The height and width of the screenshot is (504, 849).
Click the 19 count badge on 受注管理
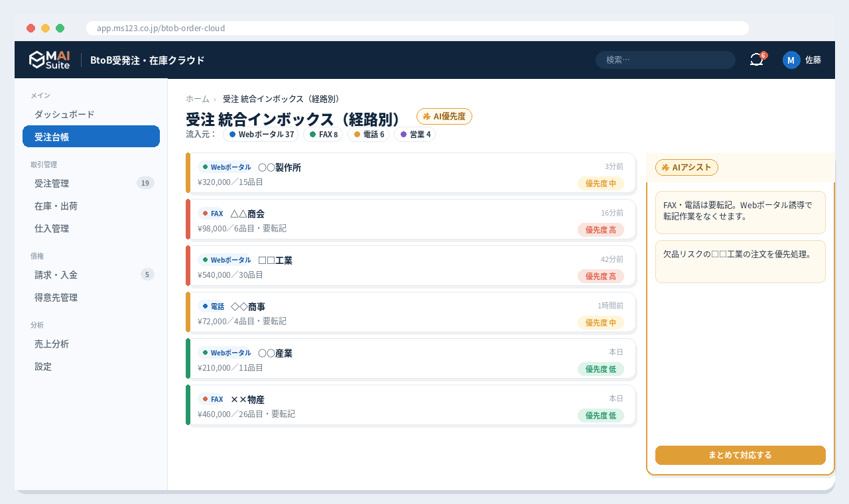pos(145,183)
